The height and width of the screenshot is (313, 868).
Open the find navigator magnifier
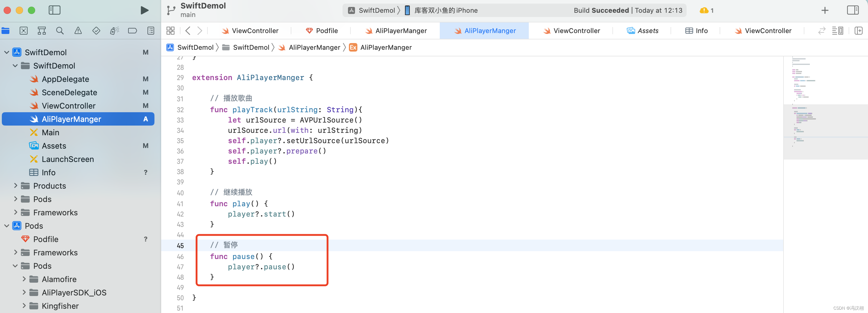pos(60,31)
